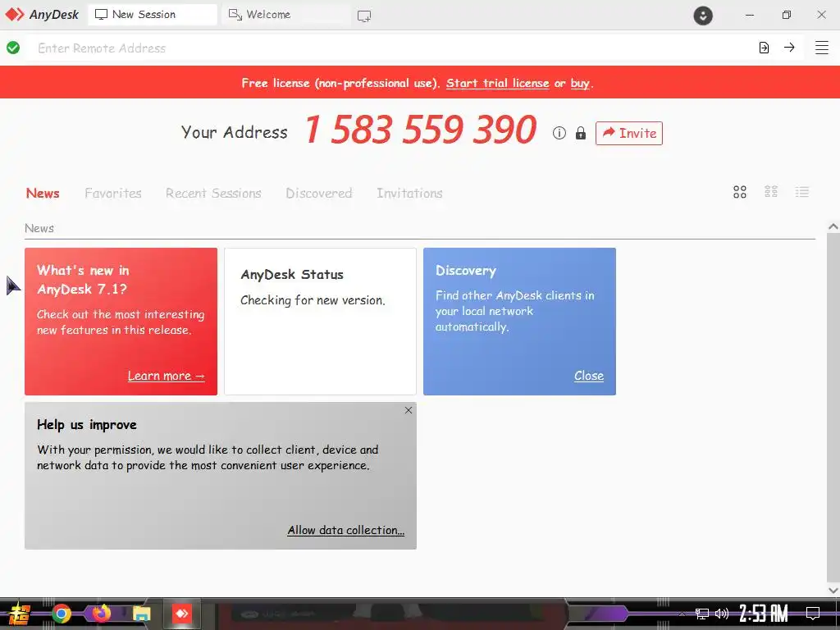Click the Your Address label
Viewport: 840px width, 630px height.
click(234, 132)
